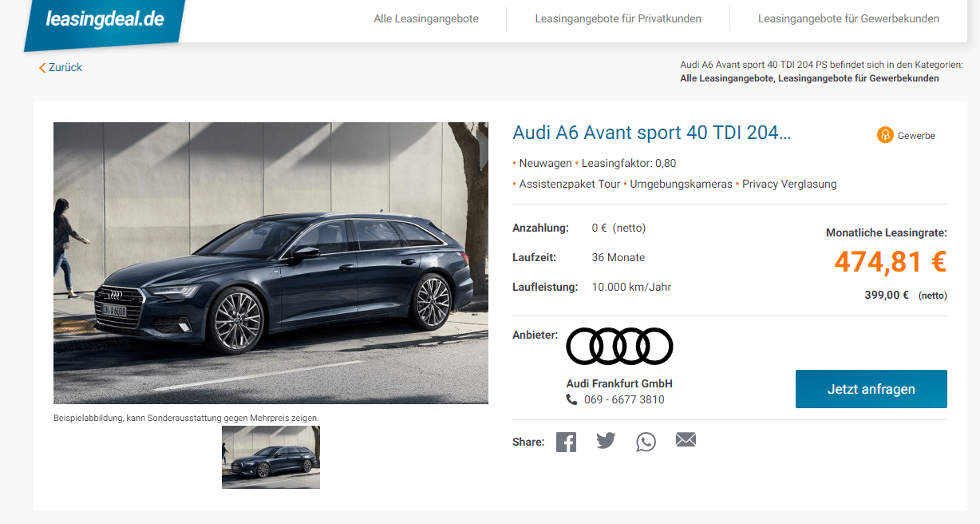Click the 474,81 € monthly price
Screen dimensions: 980x524
891,262
